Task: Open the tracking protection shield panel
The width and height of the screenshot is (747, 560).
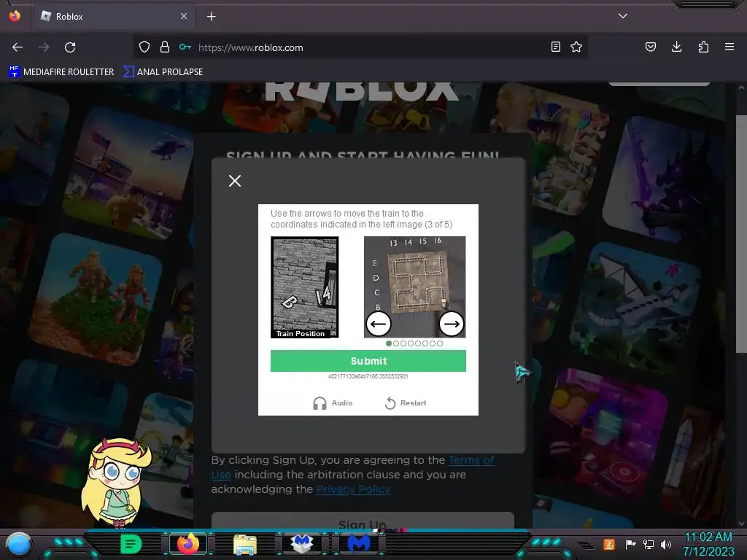Action: [144, 47]
